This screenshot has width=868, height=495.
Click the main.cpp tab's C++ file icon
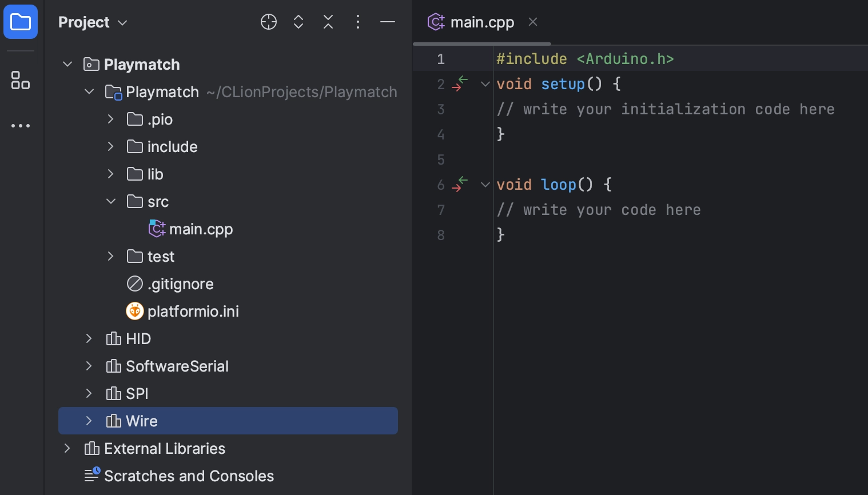436,22
